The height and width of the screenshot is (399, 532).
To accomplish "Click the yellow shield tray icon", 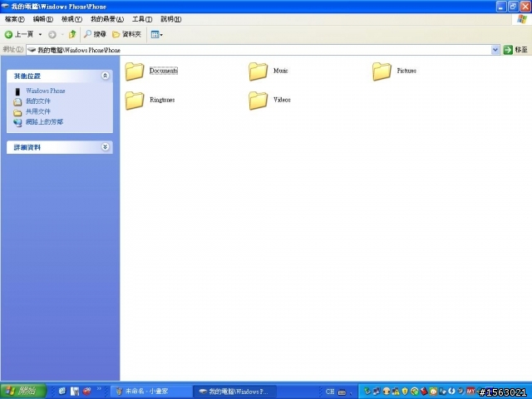I will pyautogui.click(x=405, y=392).
